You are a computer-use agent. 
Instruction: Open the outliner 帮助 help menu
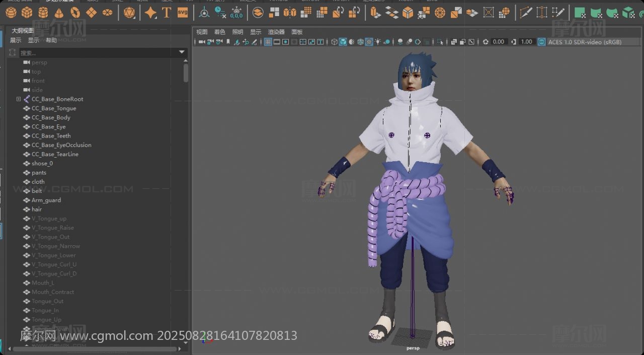tap(51, 40)
